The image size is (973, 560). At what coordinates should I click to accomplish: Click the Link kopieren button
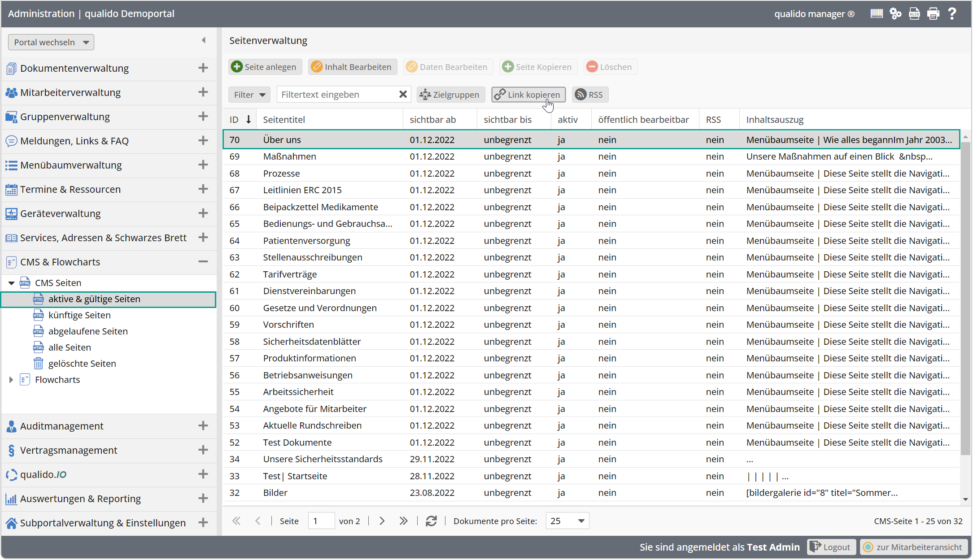click(x=528, y=95)
